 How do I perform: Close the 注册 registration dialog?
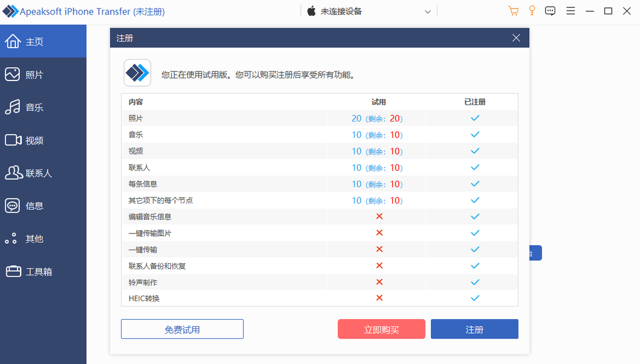[516, 38]
